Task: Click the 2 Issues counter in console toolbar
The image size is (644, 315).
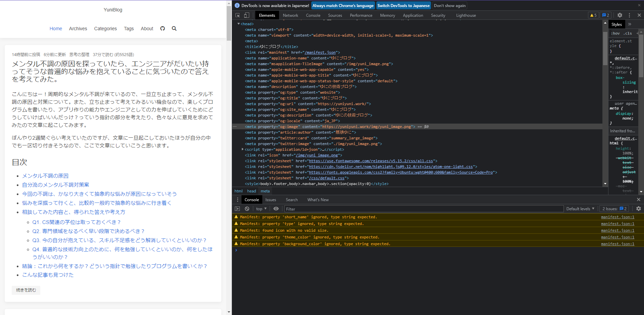Action: 614,209
